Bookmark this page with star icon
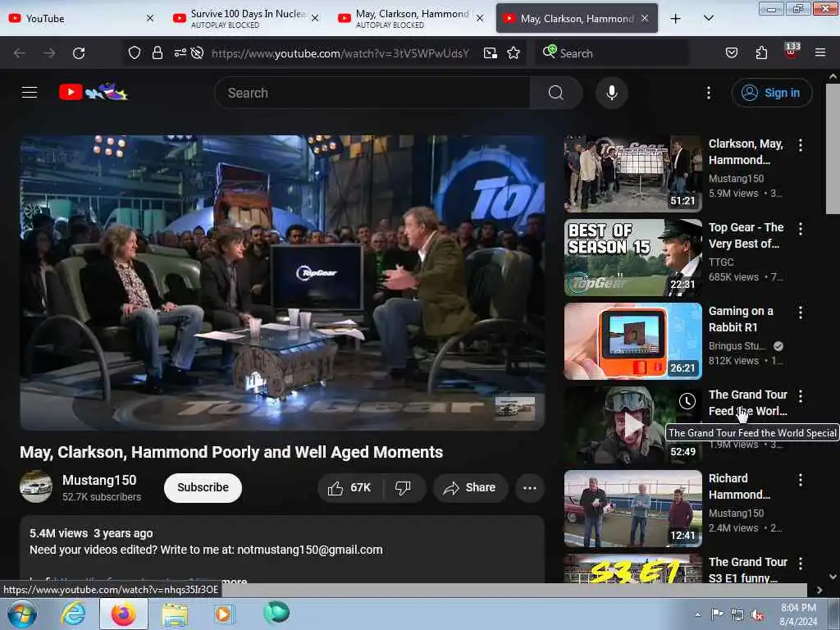The image size is (840, 630). [x=514, y=53]
